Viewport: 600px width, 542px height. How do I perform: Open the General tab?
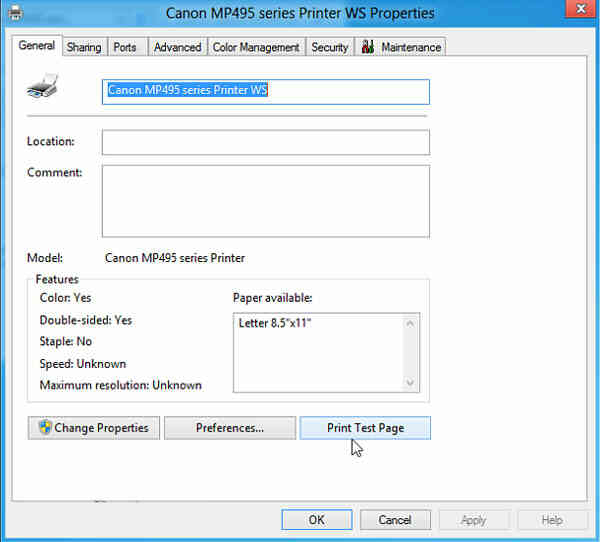(x=37, y=46)
